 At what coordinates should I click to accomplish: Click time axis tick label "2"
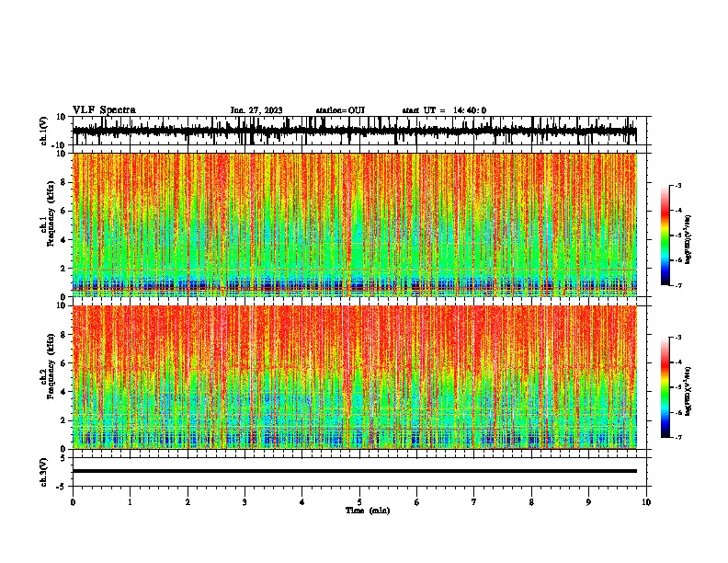point(188,502)
